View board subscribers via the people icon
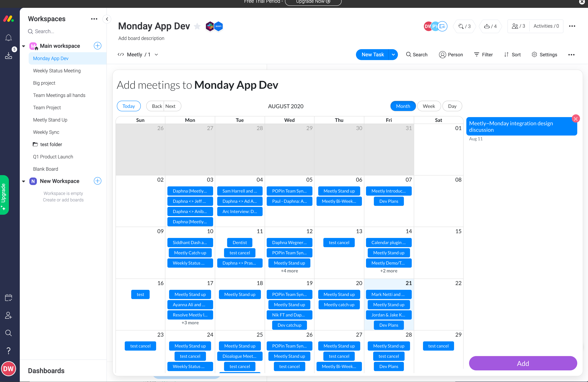The height and width of the screenshot is (382, 588). pyautogui.click(x=515, y=26)
